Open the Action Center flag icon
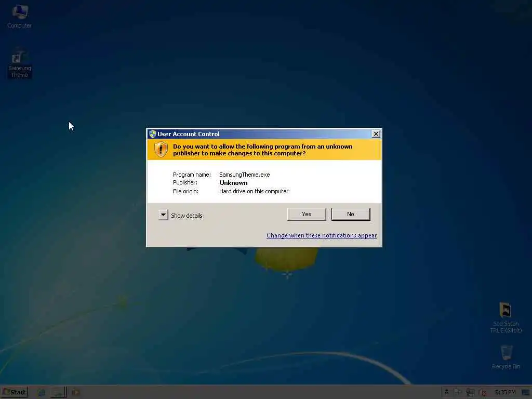 tap(458, 392)
